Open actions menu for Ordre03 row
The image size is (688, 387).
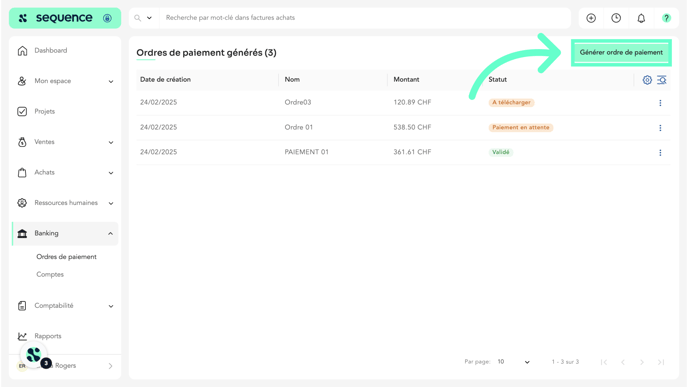click(x=660, y=103)
